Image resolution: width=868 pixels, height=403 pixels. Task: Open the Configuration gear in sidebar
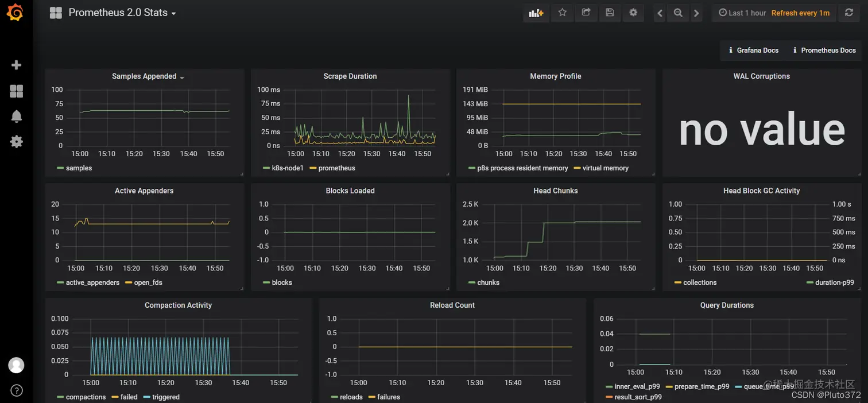pyautogui.click(x=17, y=141)
